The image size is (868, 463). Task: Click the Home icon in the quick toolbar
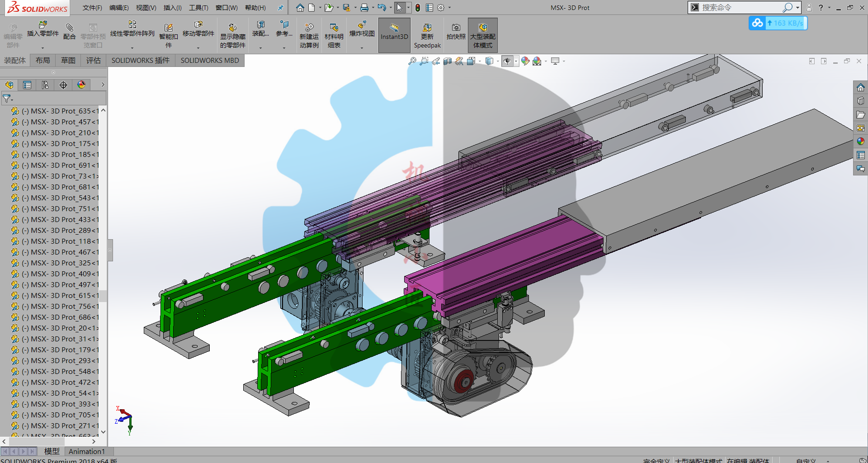300,8
